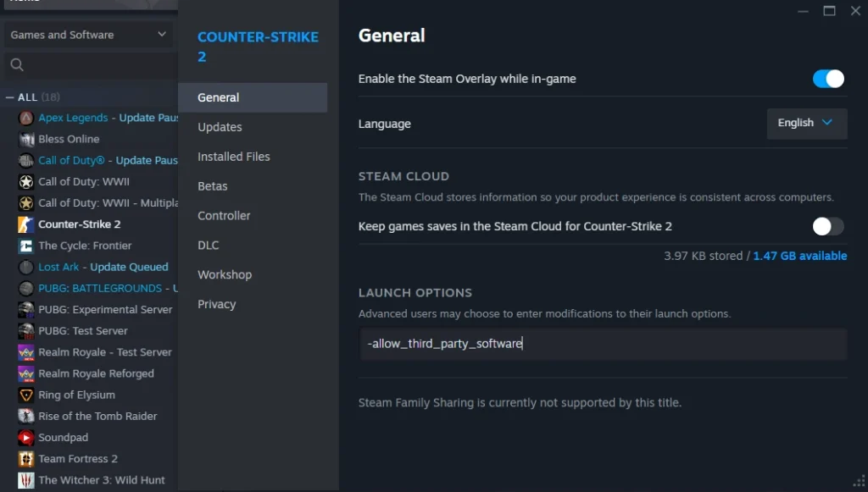Open the Workshop settings tab

click(225, 274)
